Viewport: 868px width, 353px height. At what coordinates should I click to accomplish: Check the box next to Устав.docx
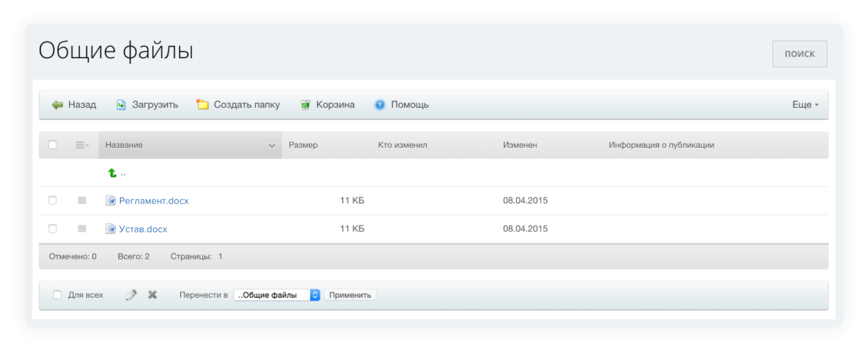52,229
